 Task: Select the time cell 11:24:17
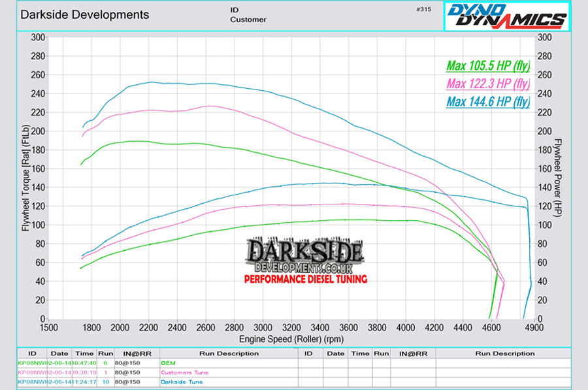click(x=84, y=382)
